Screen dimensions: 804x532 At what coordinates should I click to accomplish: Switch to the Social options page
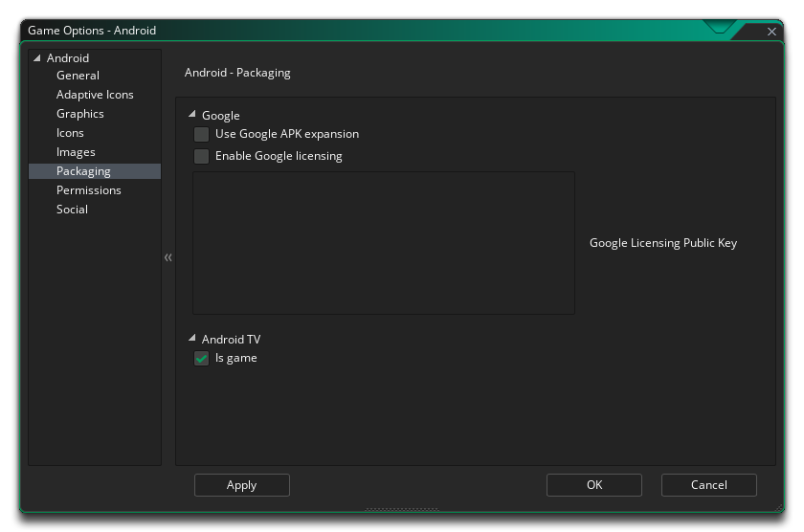pyautogui.click(x=72, y=210)
